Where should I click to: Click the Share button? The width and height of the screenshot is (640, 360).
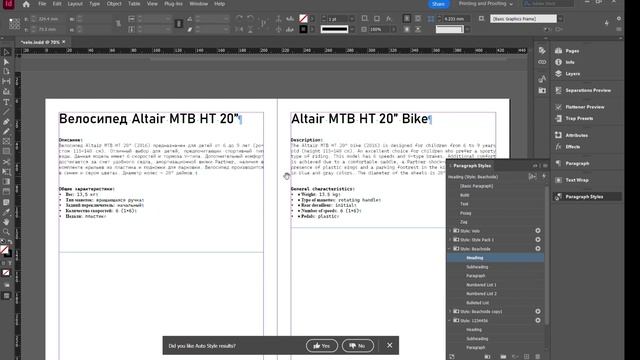point(438,4)
